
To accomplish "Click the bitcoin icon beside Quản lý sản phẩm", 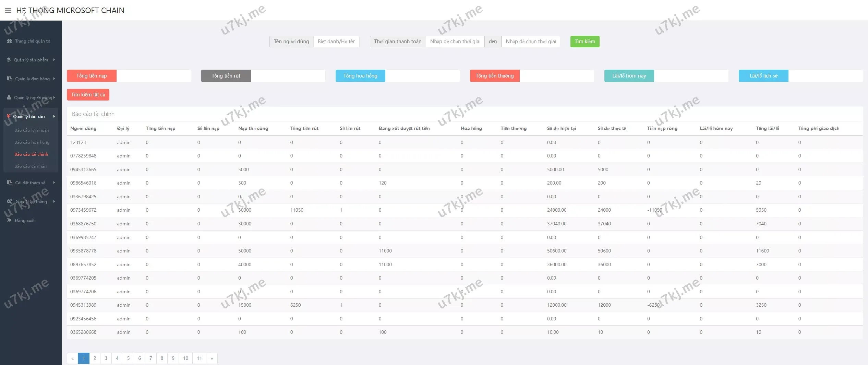I will [x=9, y=60].
